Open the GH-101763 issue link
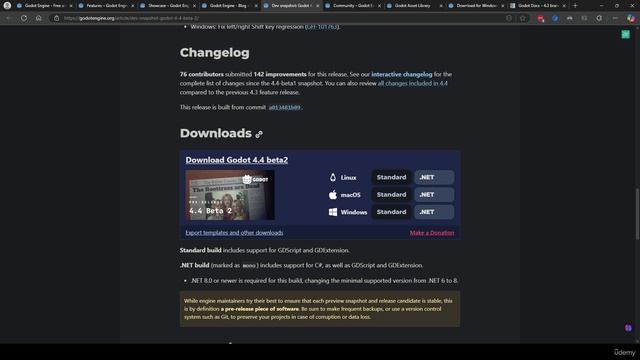 pyautogui.click(x=322, y=27)
